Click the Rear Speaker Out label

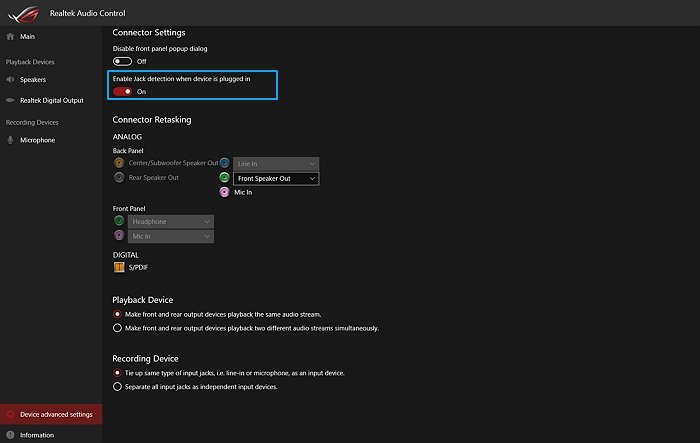point(154,177)
